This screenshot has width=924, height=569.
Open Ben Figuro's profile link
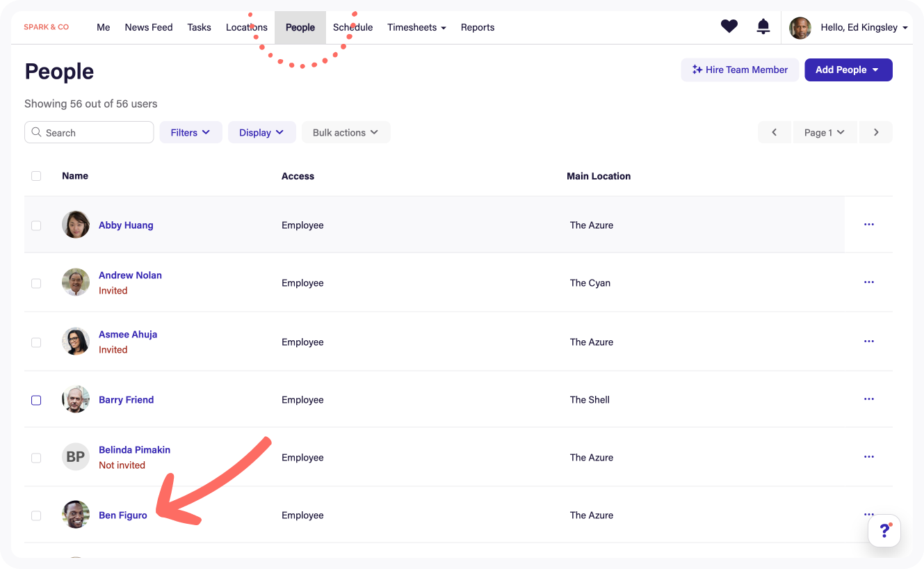[x=123, y=515]
